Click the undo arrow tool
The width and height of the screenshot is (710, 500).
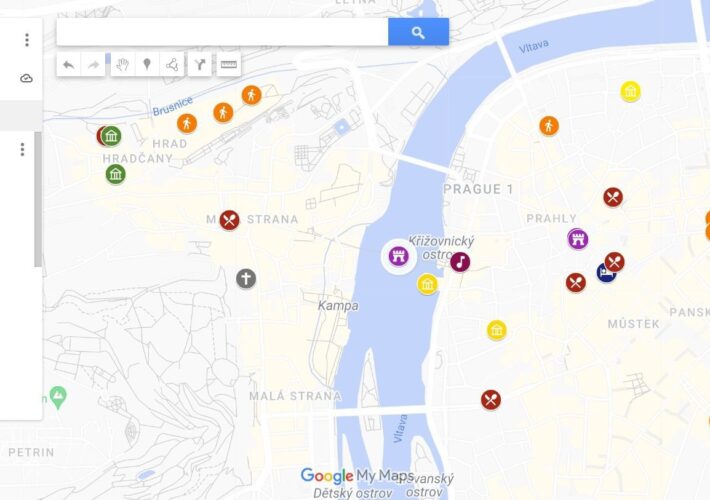click(69, 65)
